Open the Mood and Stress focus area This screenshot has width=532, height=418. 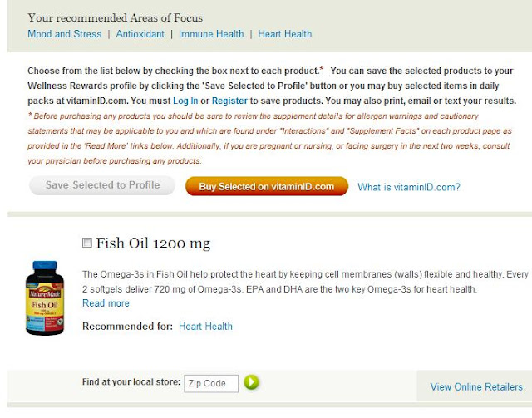(61, 34)
